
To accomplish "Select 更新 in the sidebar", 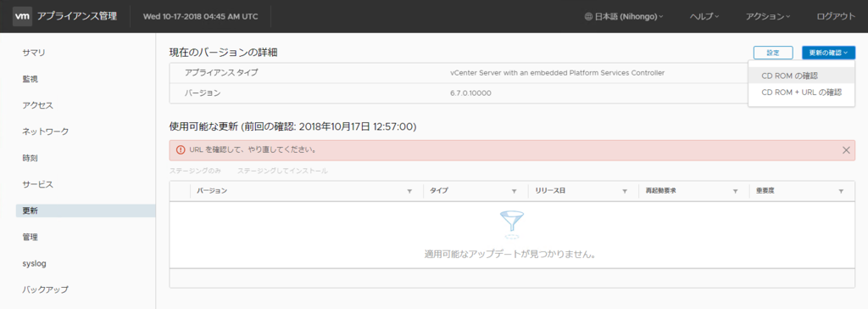I will 86,211.
